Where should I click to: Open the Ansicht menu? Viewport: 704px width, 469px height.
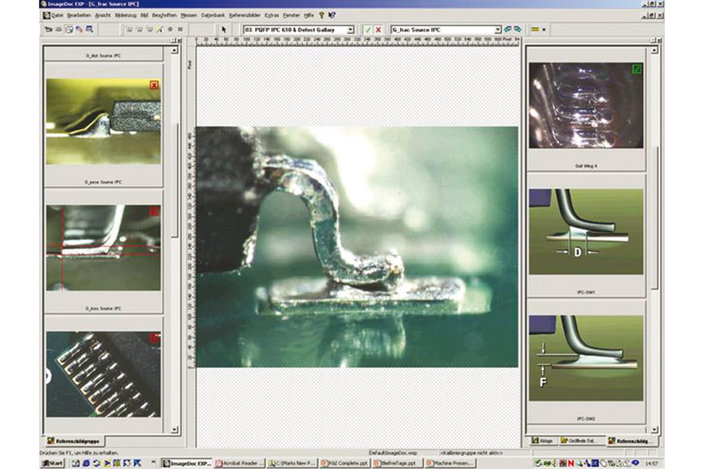point(103,15)
